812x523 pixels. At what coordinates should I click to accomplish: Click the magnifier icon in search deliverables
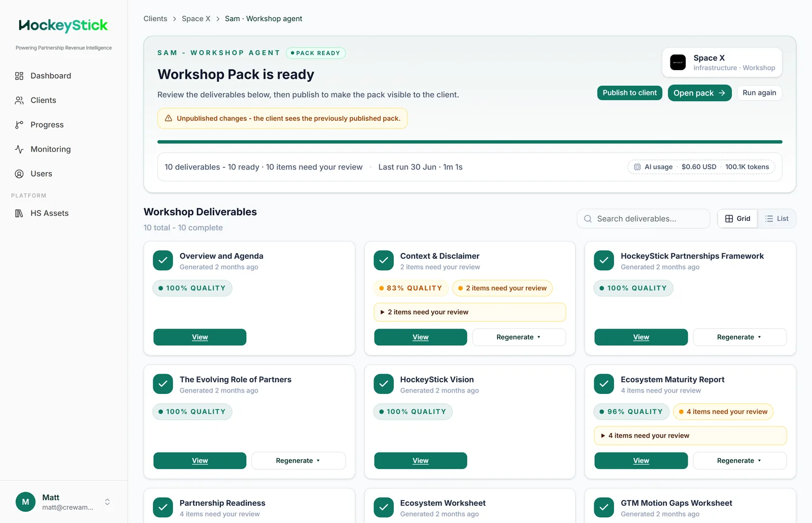[588, 219]
